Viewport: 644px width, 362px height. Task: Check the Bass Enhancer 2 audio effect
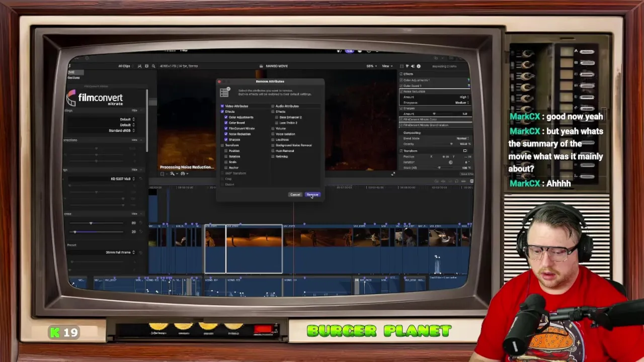tap(277, 117)
